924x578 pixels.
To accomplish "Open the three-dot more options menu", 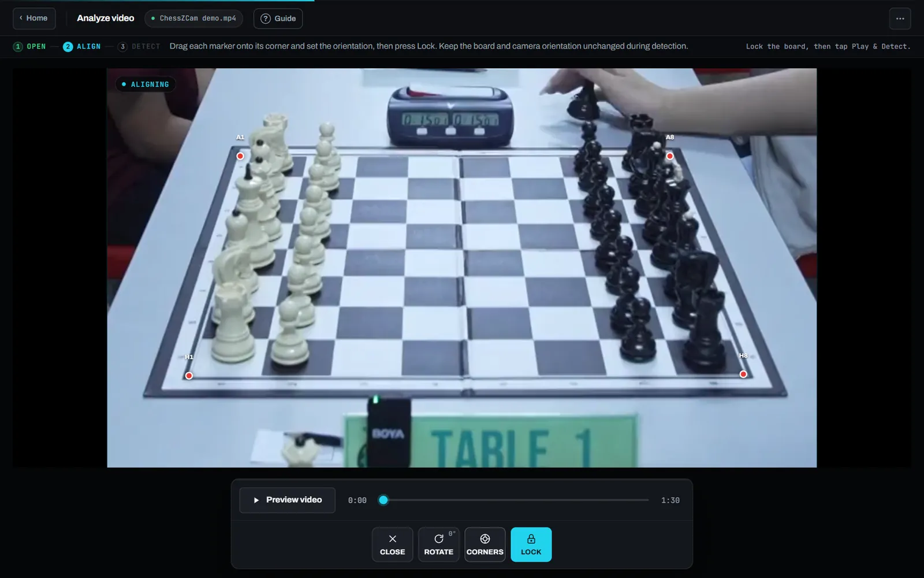I will point(900,18).
